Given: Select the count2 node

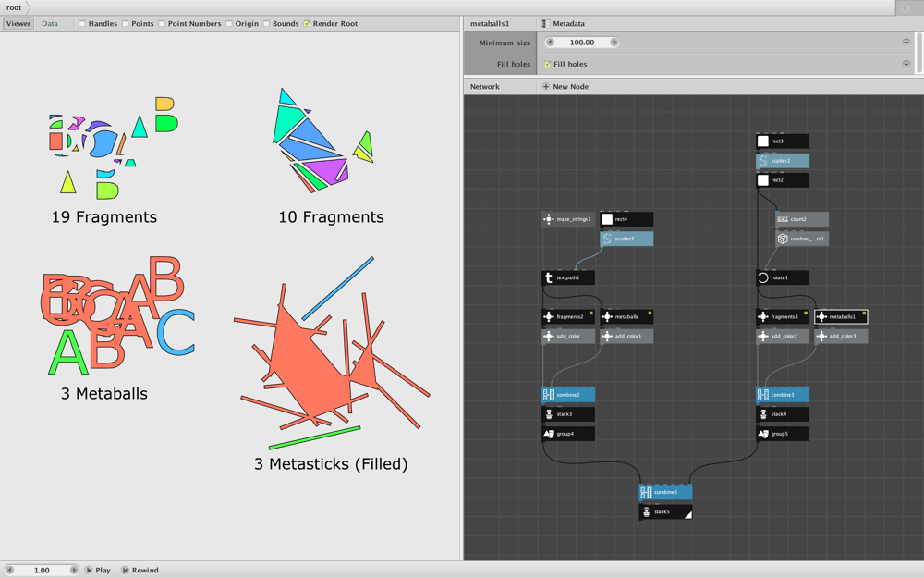Looking at the screenshot, I should (802, 219).
